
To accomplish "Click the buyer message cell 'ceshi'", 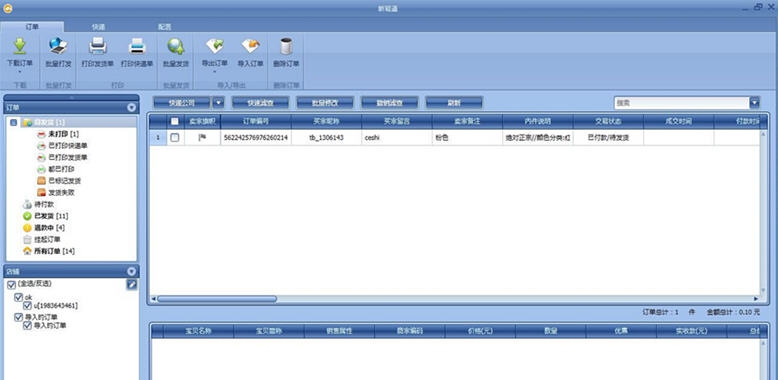I will [397, 138].
